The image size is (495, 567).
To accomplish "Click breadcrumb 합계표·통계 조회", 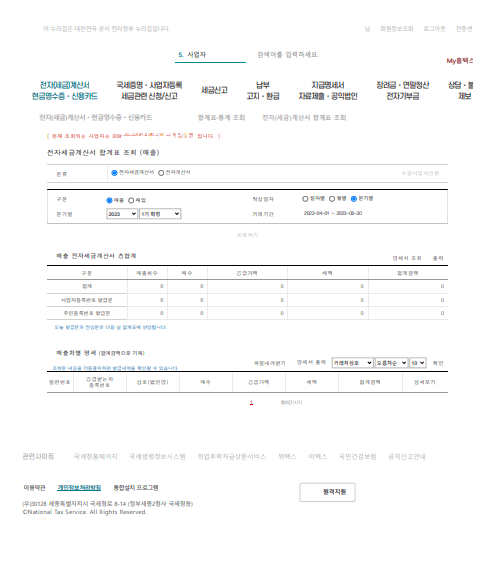I will (x=221, y=118).
